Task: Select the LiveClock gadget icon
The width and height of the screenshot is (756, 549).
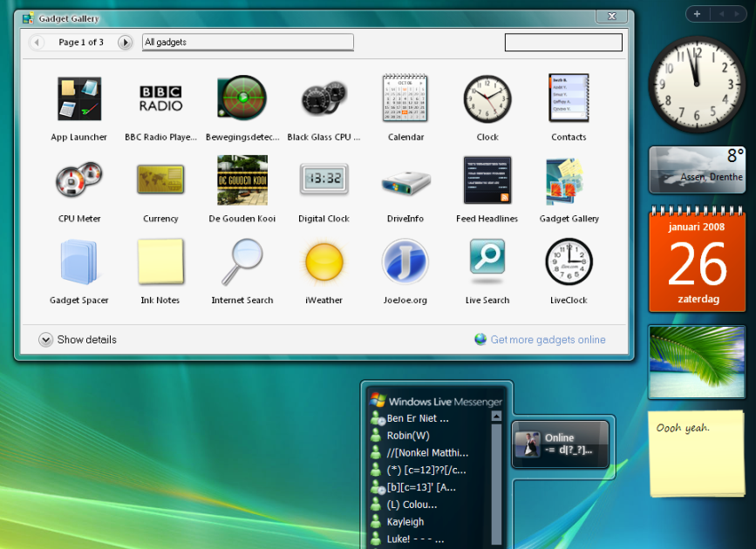Action: 569,261
